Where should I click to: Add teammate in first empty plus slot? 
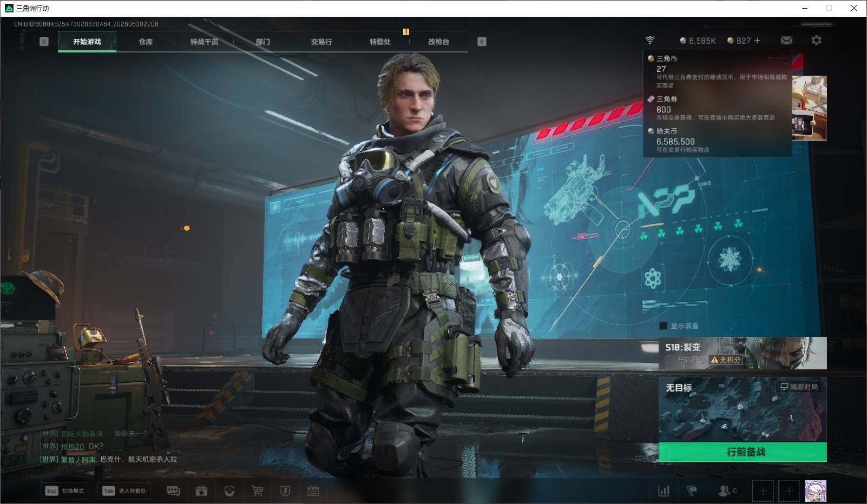pos(763,491)
